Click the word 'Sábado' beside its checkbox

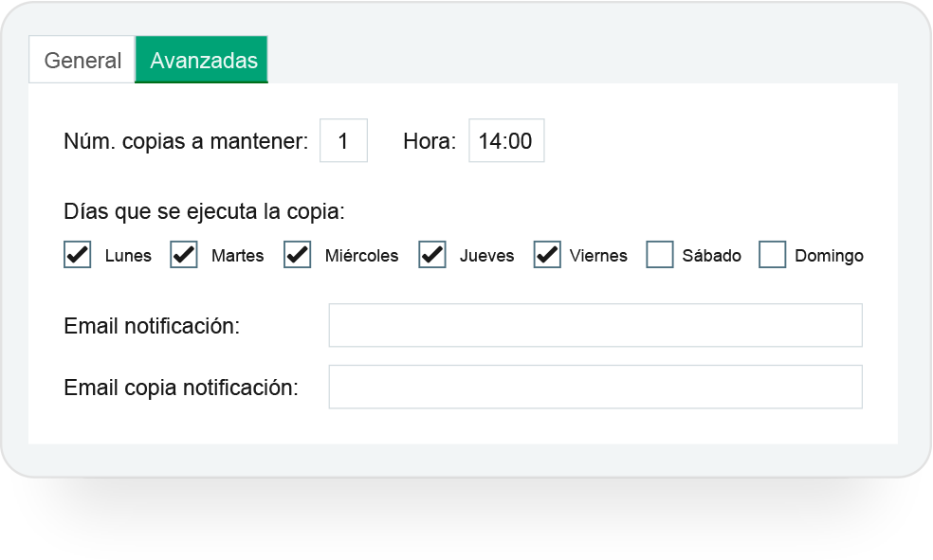711,256
